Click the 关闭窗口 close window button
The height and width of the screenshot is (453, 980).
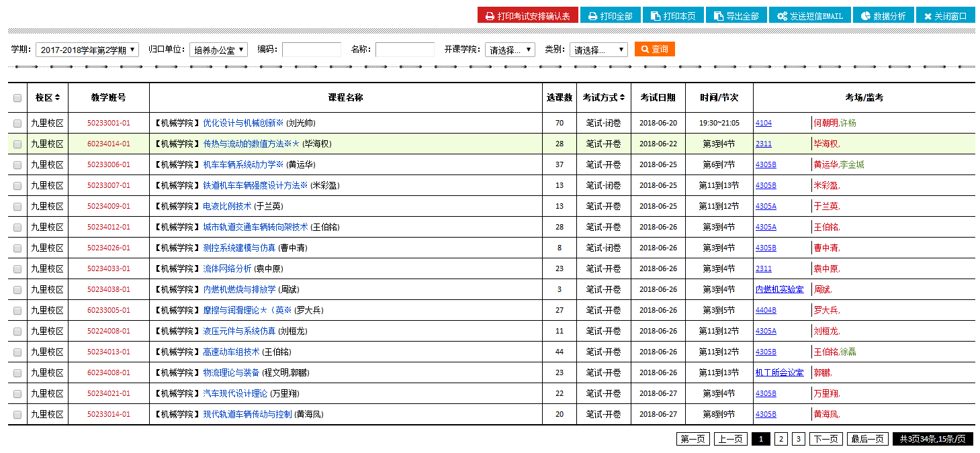coord(945,15)
